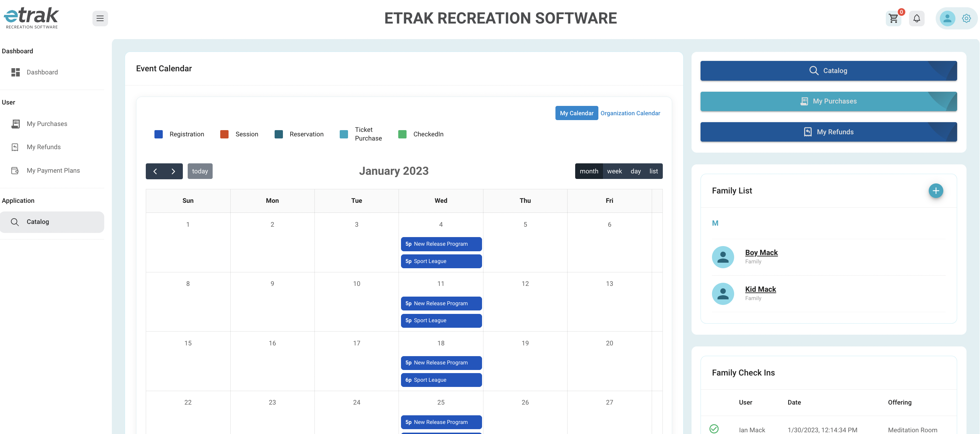This screenshot has width=980, height=434.
Task: Open Catalog under Application in sidebar
Action: (x=52, y=222)
